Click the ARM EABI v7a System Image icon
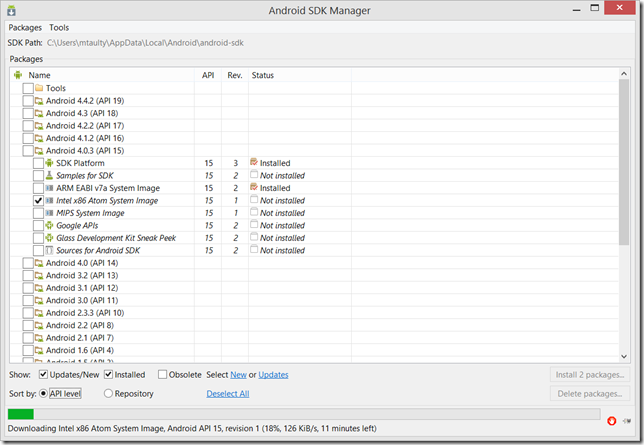644x445 pixels. pos(49,188)
